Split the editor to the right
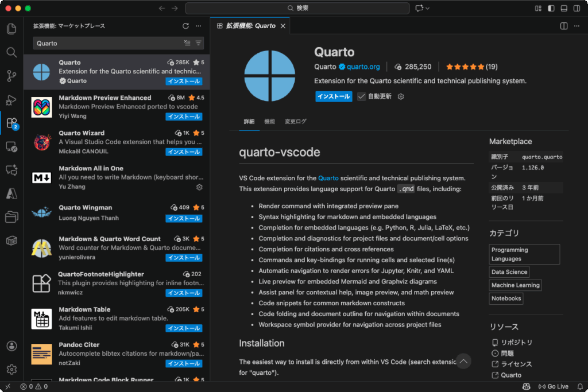The height and width of the screenshot is (392, 588). 564,26
